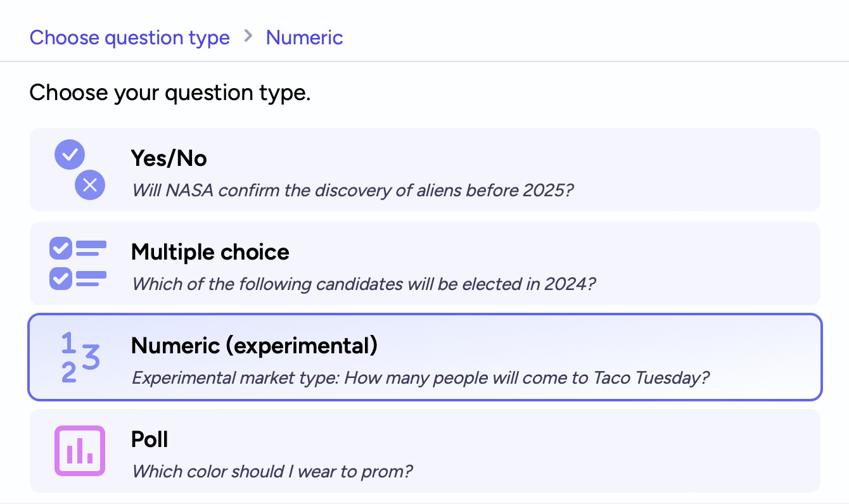Viewport: 849px width, 504px height.
Task: Click the top checkbox in Multiple choice icon
Action: click(x=61, y=248)
